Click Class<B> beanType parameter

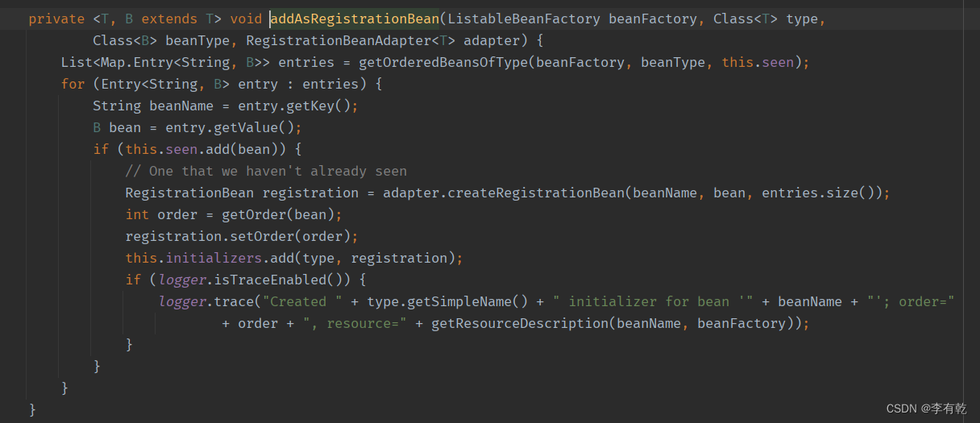pos(161,40)
